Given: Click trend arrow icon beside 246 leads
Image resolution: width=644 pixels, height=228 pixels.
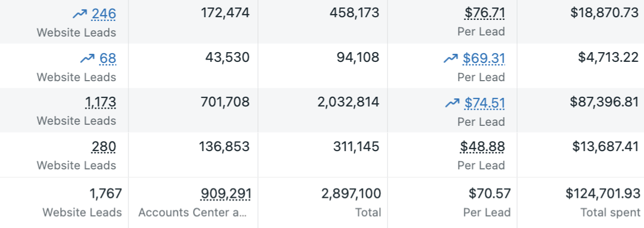Looking at the screenshot, I should (80, 14).
